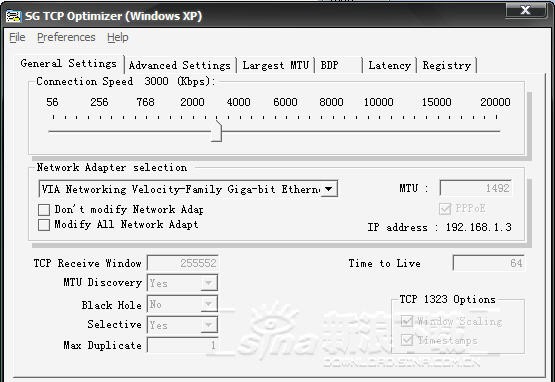Open the Largest MTU tab

tap(275, 65)
